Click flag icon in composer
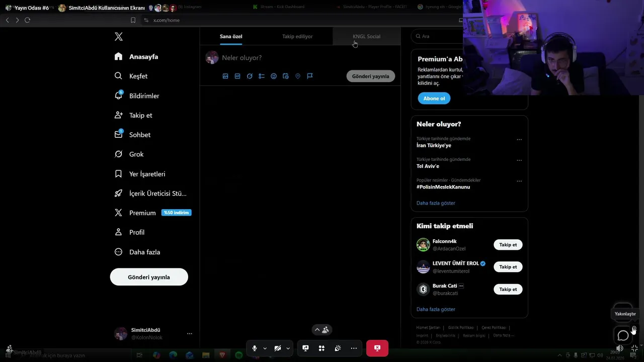The height and width of the screenshot is (362, 644). click(x=310, y=76)
